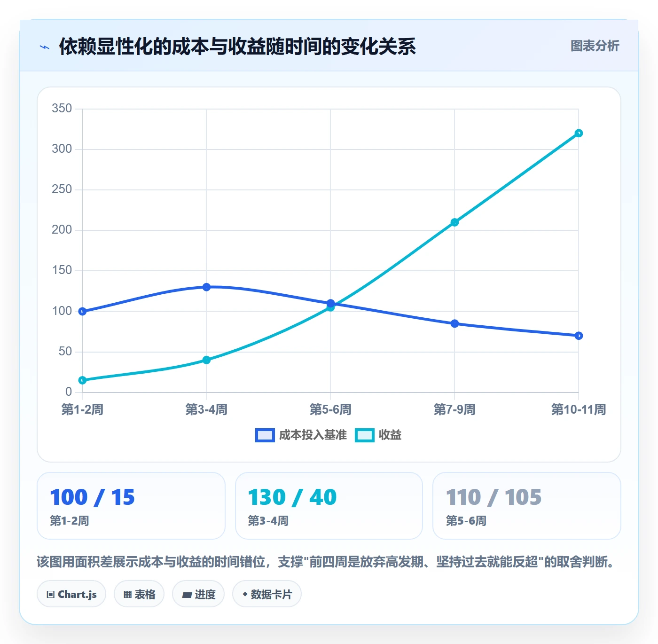Viewport: 658px width, 644px height.
Task: Click the 第5-6周 x-axis label
Action: click(x=330, y=410)
